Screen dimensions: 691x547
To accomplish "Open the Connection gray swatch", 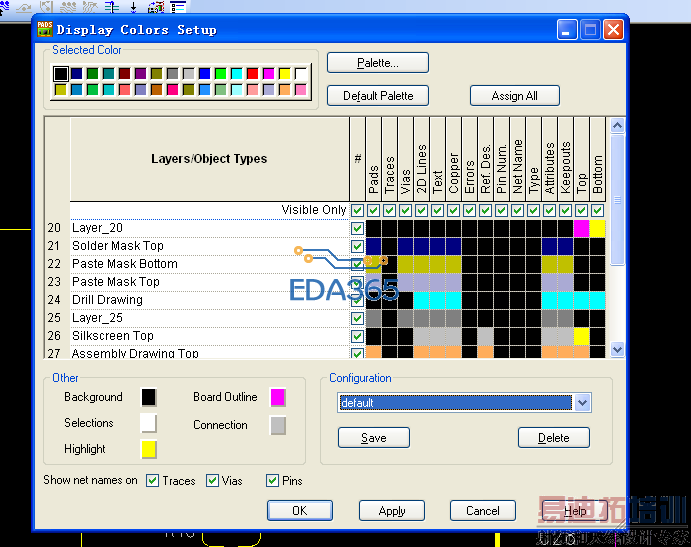I will click(278, 425).
